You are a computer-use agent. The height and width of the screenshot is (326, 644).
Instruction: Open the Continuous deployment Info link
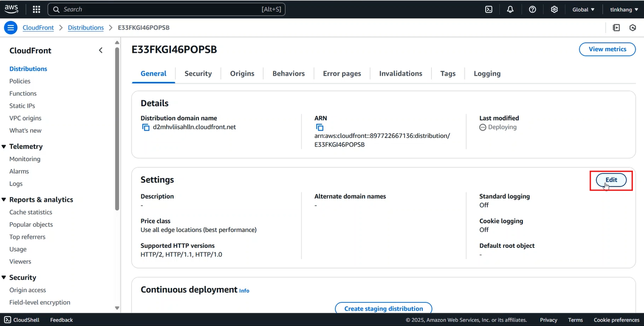click(244, 291)
